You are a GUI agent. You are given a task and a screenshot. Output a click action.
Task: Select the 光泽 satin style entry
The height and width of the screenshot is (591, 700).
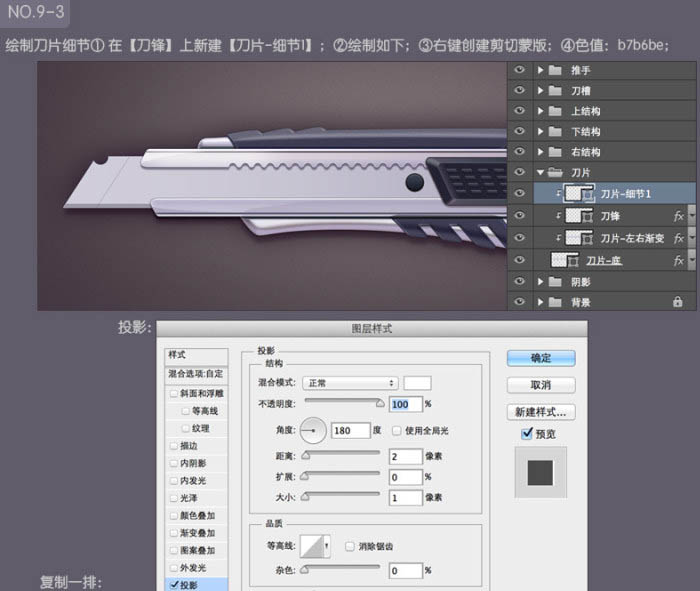(196, 498)
